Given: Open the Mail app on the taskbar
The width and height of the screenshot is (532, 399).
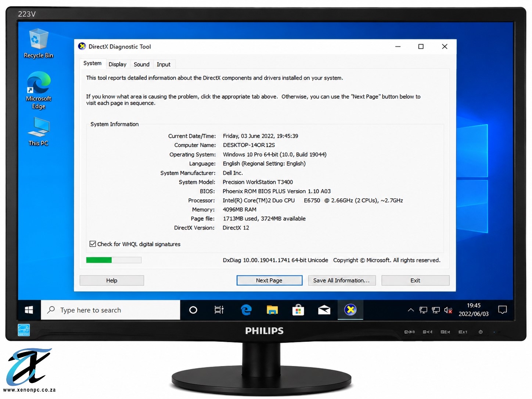Looking at the screenshot, I should coord(324,310).
